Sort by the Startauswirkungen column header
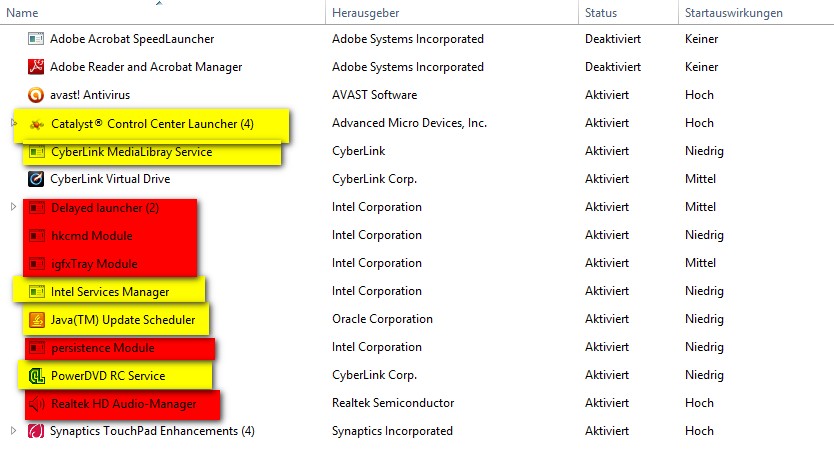The height and width of the screenshot is (451, 834). pyautogui.click(x=733, y=13)
